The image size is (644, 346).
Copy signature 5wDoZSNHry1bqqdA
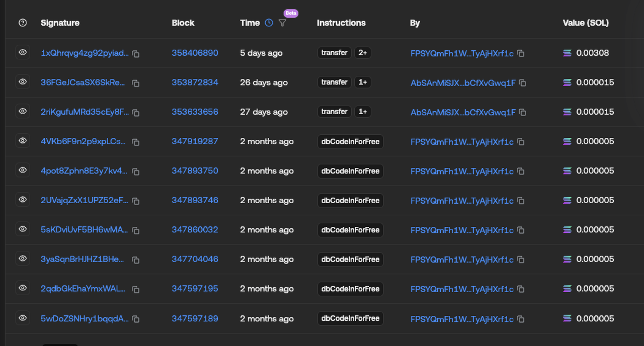(136, 319)
